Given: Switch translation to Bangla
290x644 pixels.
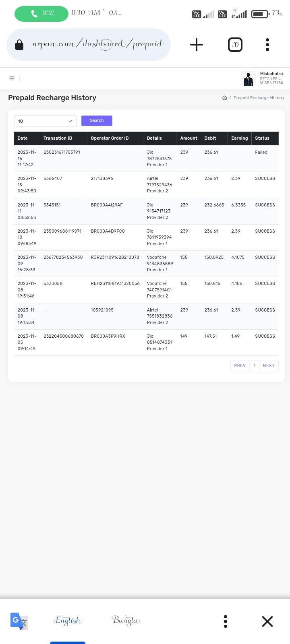Looking at the screenshot, I should 126,620.
